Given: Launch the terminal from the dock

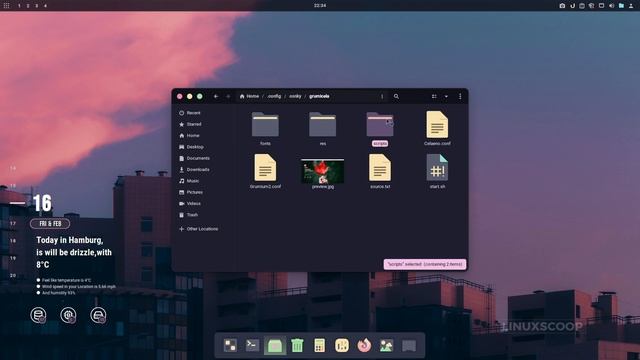Looking at the screenshot, I should (x=252, y=346).
